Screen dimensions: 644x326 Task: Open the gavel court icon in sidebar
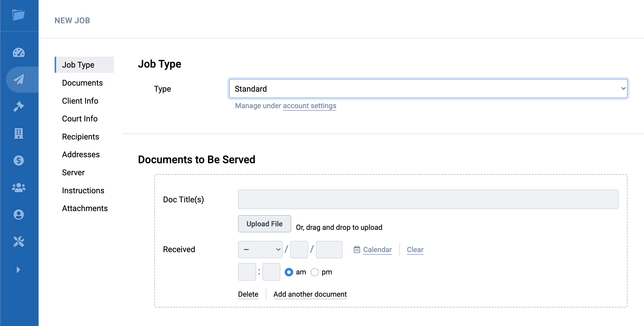[x=19, y=106]
